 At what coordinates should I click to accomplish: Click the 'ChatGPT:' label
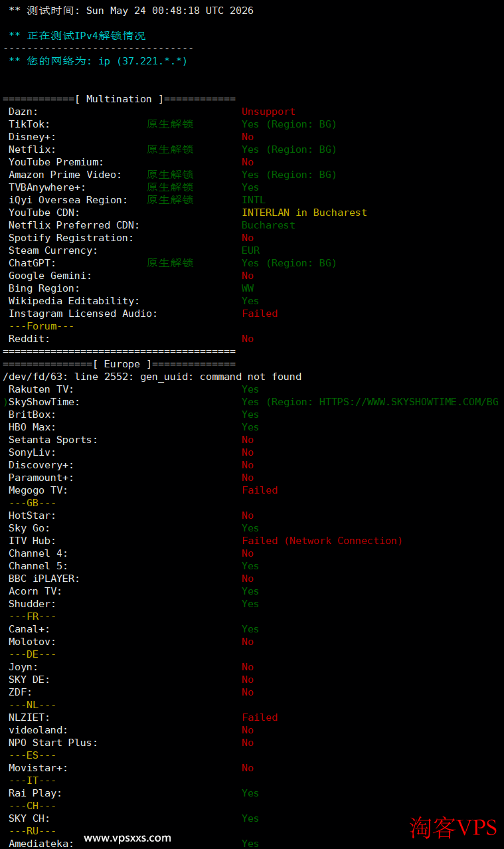(x=32, y=263)
